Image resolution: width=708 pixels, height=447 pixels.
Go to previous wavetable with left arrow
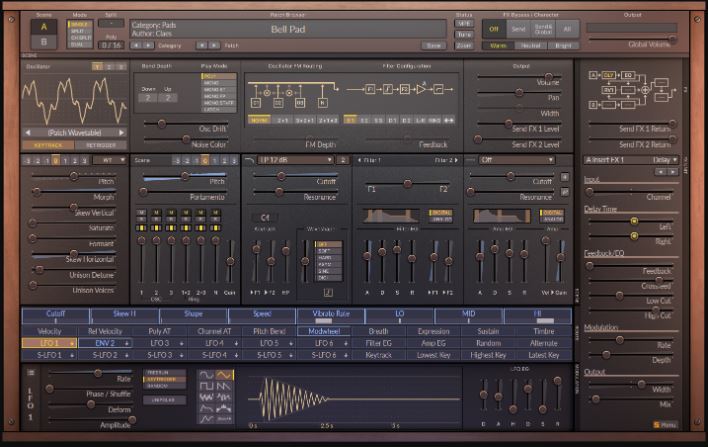coord(28,133)
